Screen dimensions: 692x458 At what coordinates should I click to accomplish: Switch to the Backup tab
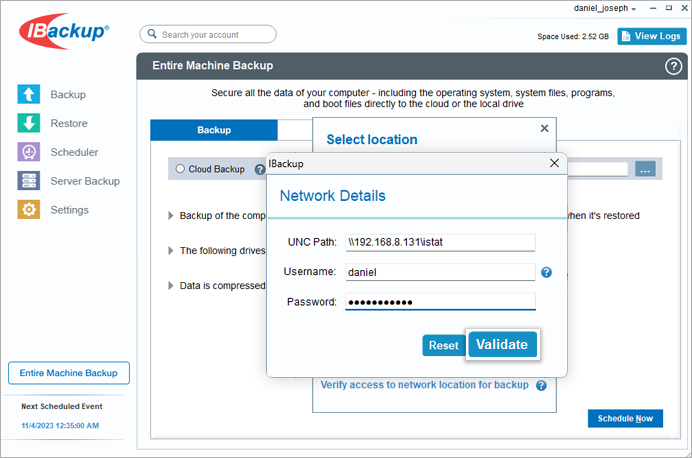pyautogui.click(x=214, y=130)
